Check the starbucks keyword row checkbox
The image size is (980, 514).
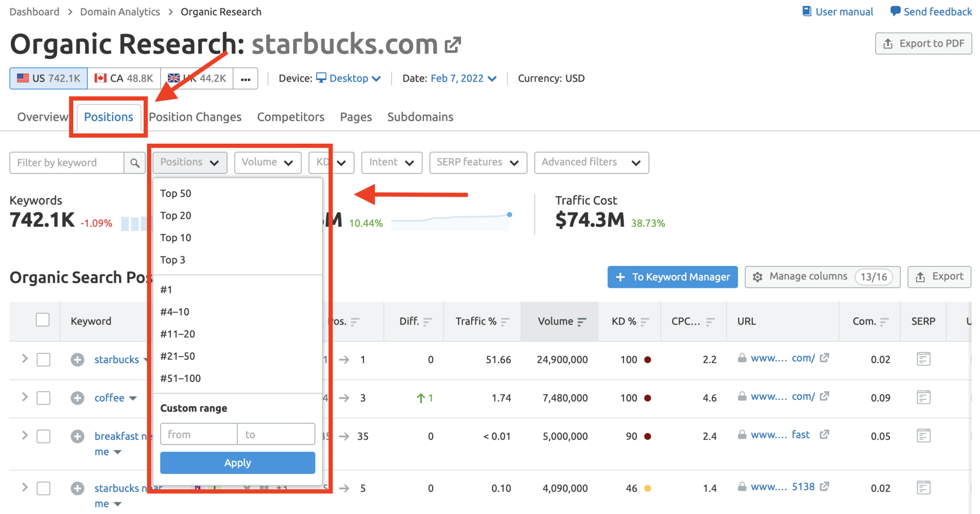[44, 360]
